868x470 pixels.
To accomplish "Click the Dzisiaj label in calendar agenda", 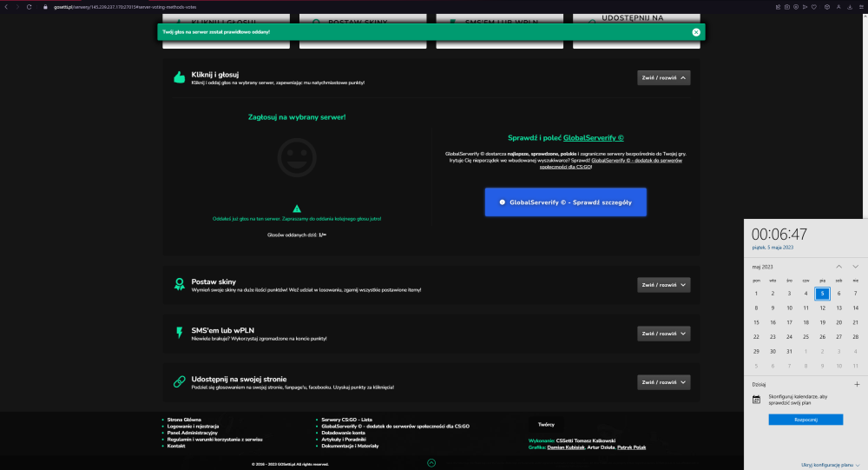I will pyautogui.click(x=759, y=384).
